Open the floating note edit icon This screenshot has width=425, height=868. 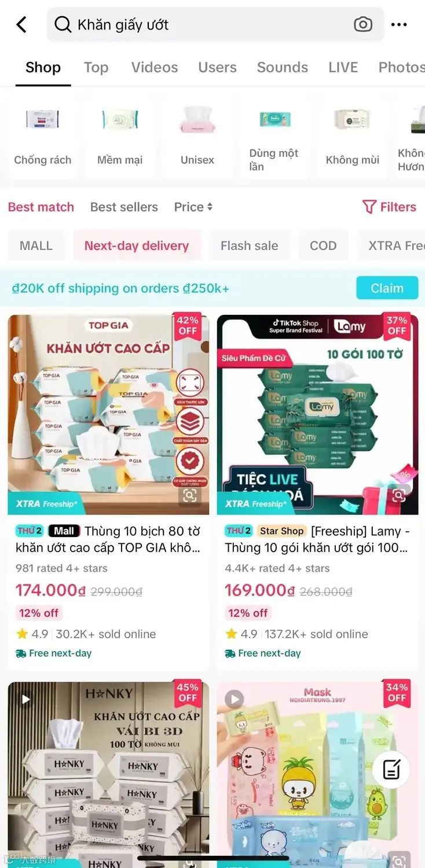tap(391, 770)
